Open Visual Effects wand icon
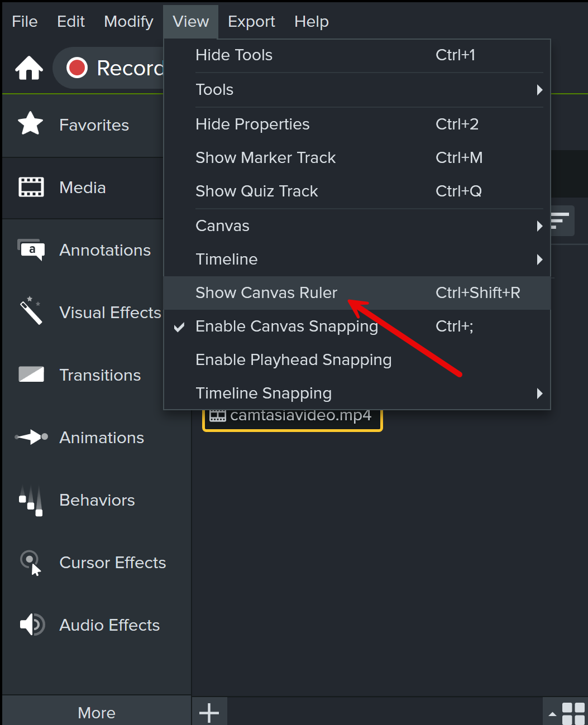Viewport: 588px width, 725px height. tap(31, 311)
